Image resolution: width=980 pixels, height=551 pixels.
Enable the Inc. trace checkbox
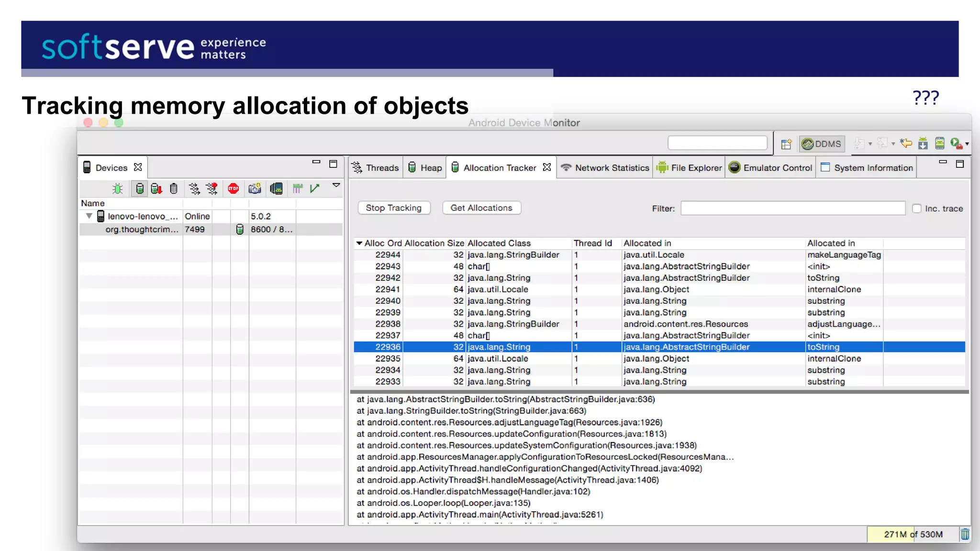[916, 209]
